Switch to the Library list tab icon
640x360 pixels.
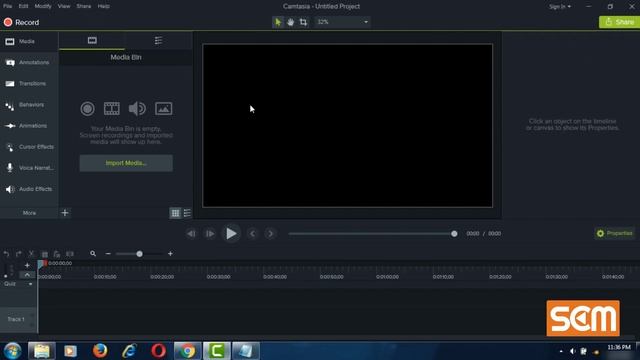158,40
